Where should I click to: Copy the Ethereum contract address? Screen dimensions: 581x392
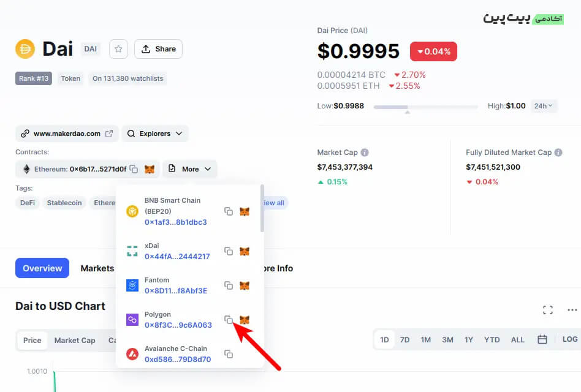(x=134, y=169)
